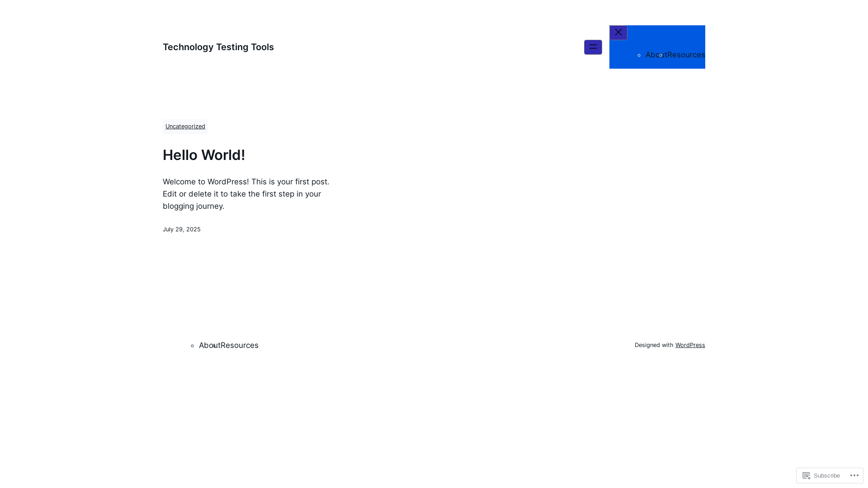Select the Welcome to WordPress excerpt text
This screenshot has height=488, width=868.
coord(246,194)
